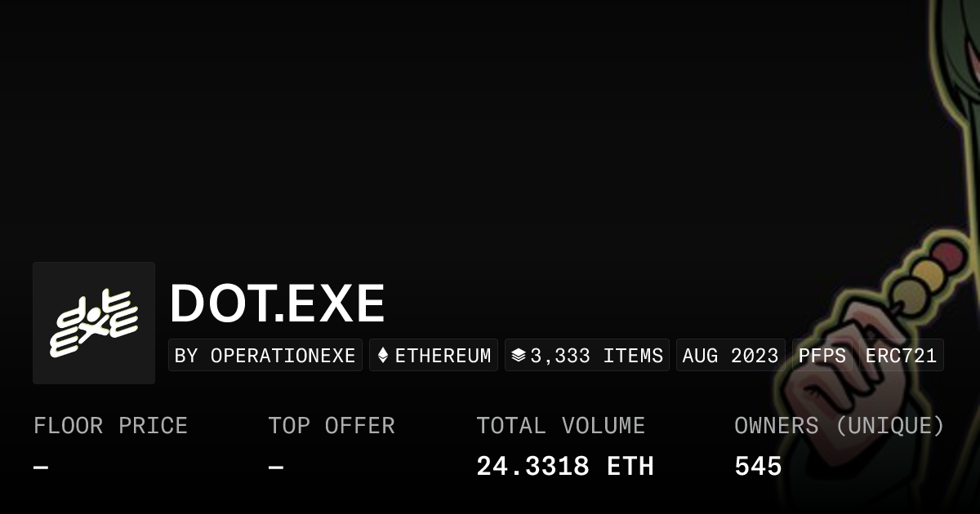Image resolution: width=980 pixels, height=514 pixels.
Task: Click the Ethereum diamond icon
Action: click(382, 356)
